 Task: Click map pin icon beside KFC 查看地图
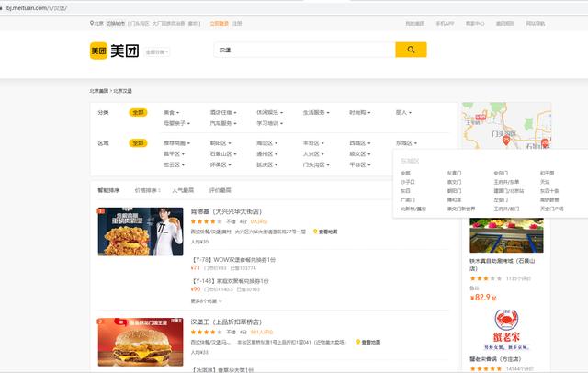(x=315, y=232)
